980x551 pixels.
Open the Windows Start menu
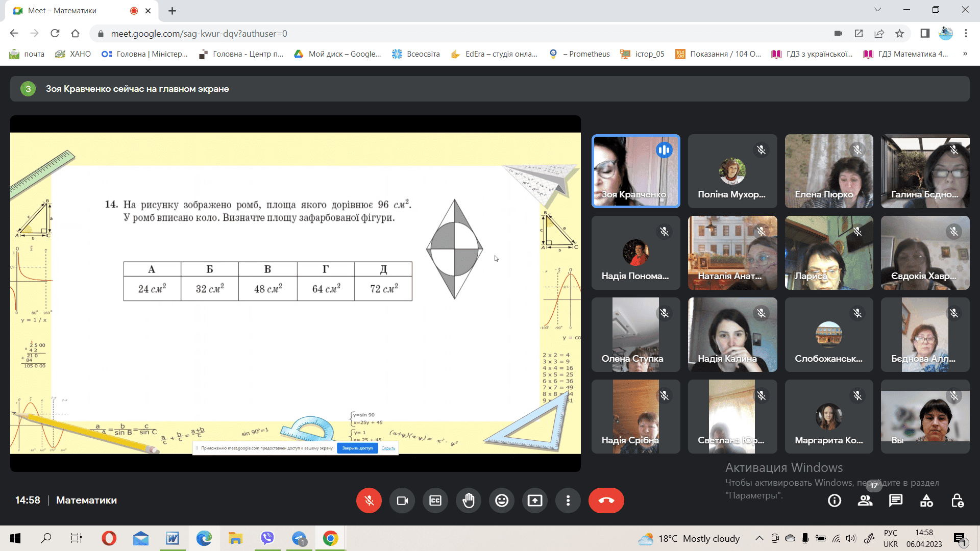tap(15, 538)
